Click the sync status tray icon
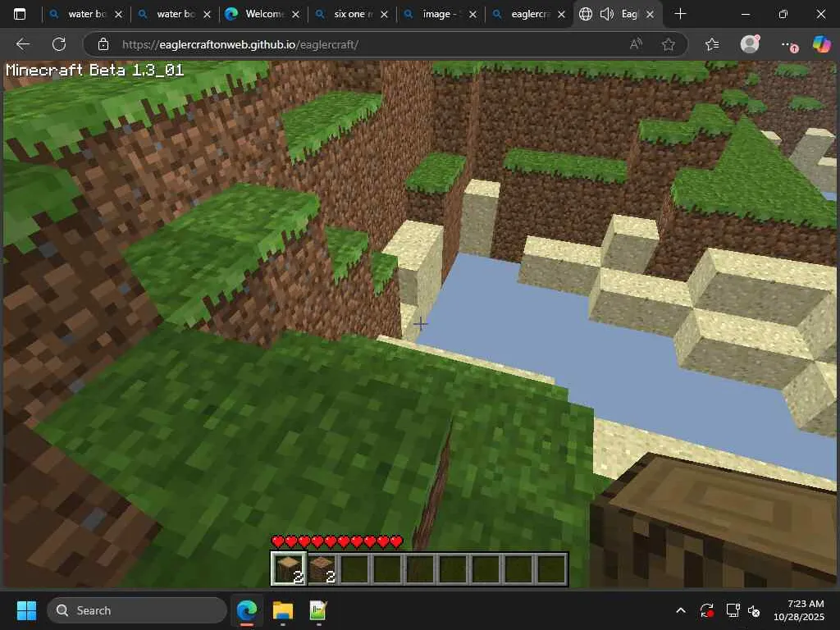The height and width of the screenshot is (630, 840). click(707, 610)
